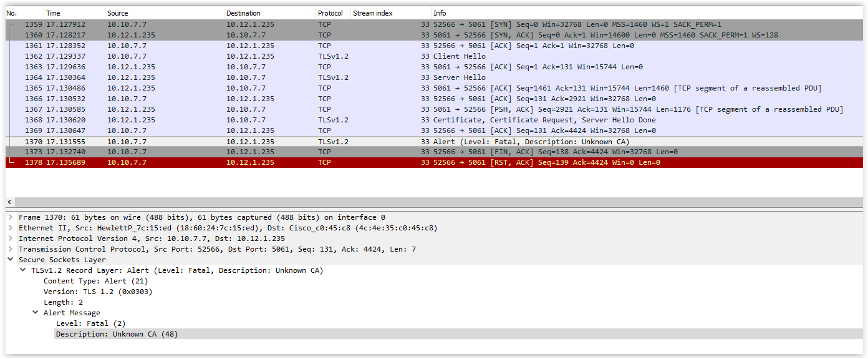Viewport: 868px width, 359px height.
Task: Collapse the Secure Sockets Layer node
Action: click(10, 260)
